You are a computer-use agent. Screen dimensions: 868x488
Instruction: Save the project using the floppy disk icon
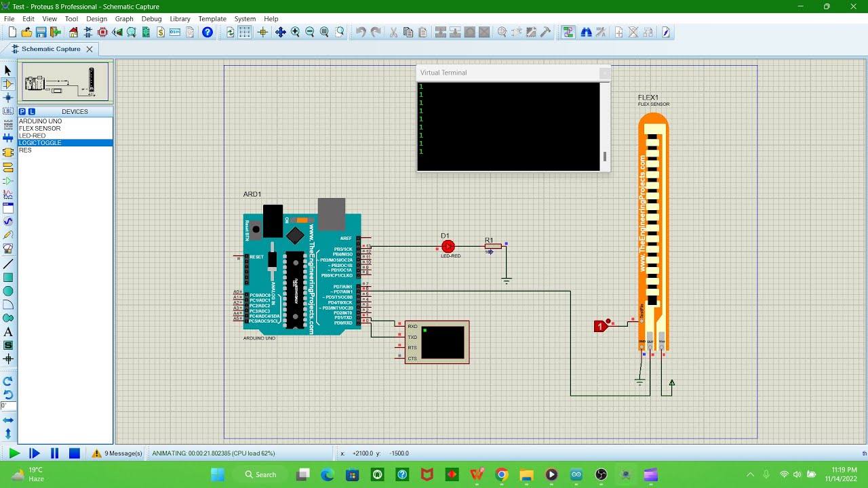pyautogui.click(x=41, y=32)
